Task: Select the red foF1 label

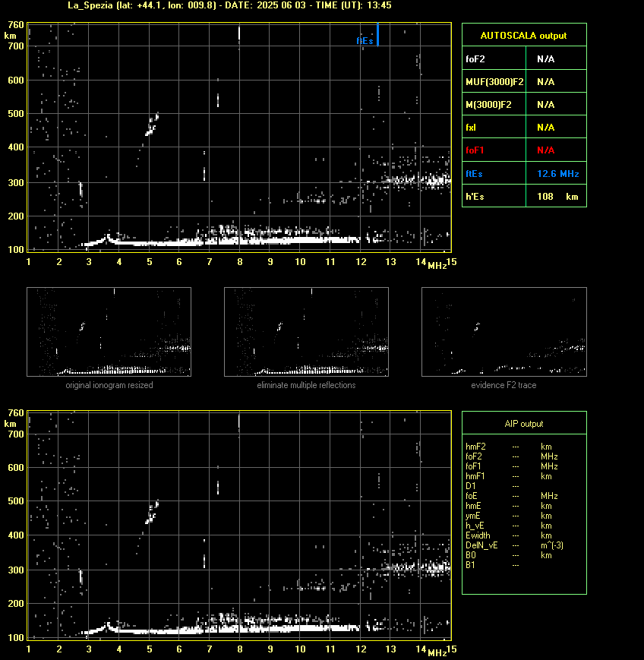Action: 475,150
